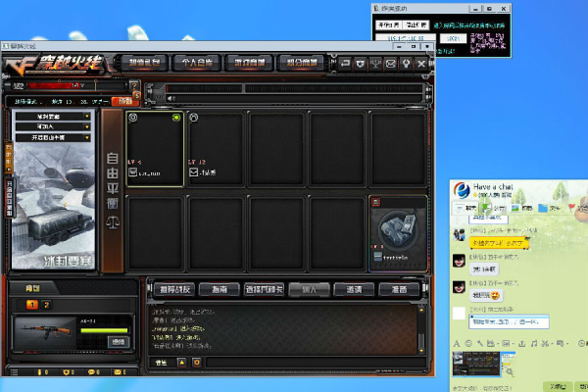Click the green ready indicator on first player slot
The image size is (588, 392).
[175, 118]
